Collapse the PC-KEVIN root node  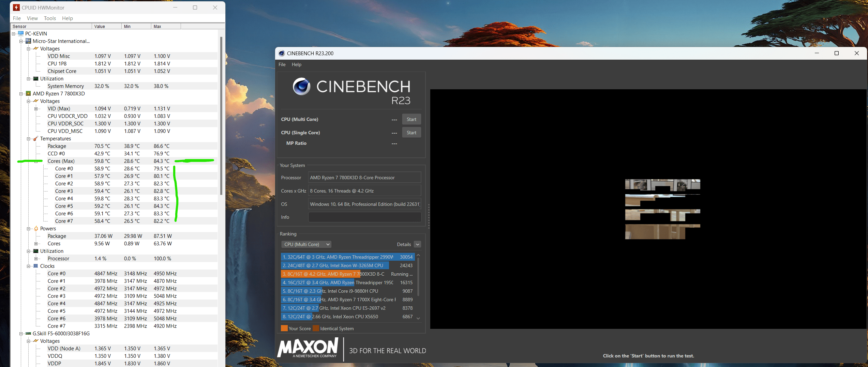coord(14,34)
